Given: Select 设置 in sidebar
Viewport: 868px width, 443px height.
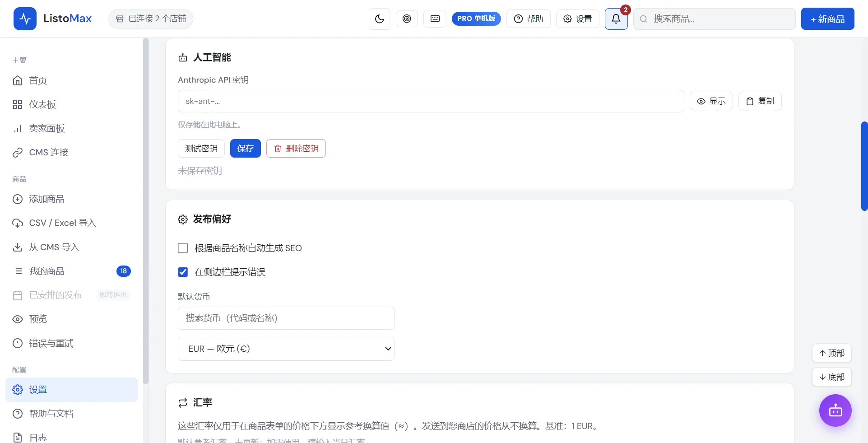Looking at the screenshot, I should click(71, 390).
